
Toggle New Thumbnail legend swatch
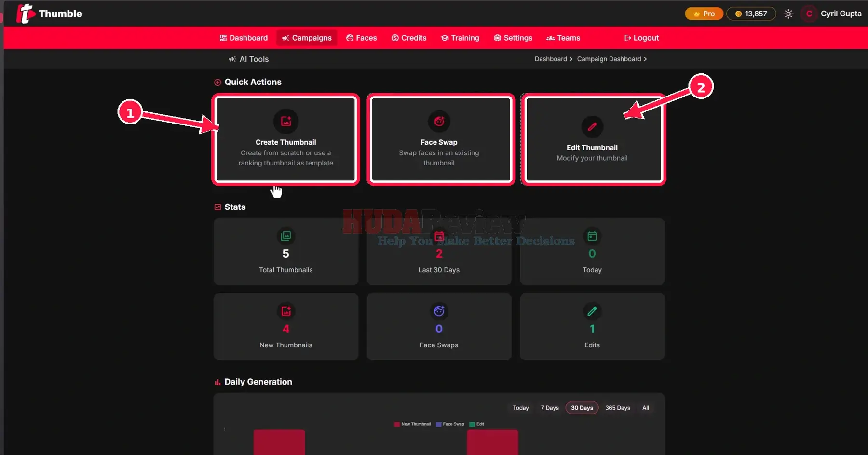click(397, 424)
